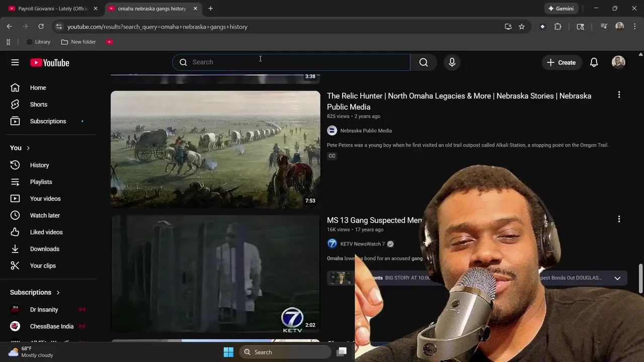Open MS 13 Gang Suspected video title
The width and height of the screenshot is (644, 362).
click(374, 220)
